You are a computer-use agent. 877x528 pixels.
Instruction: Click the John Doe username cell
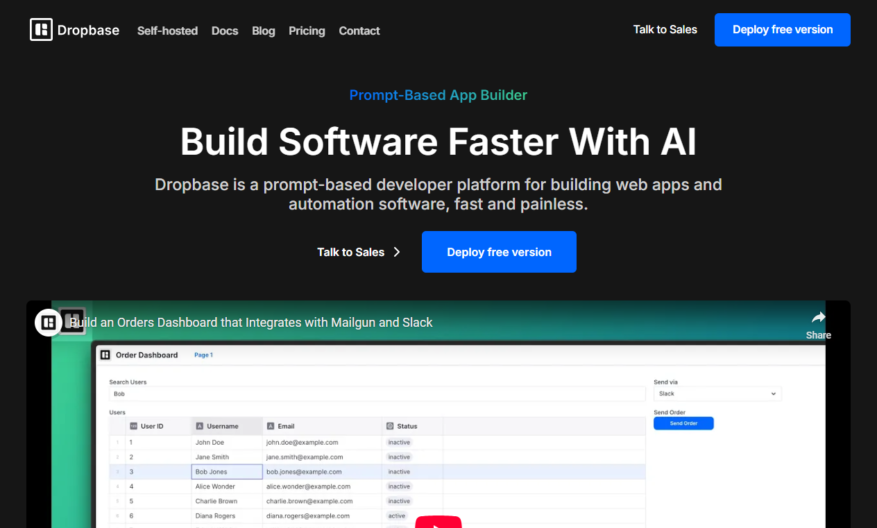coord(227,442)
